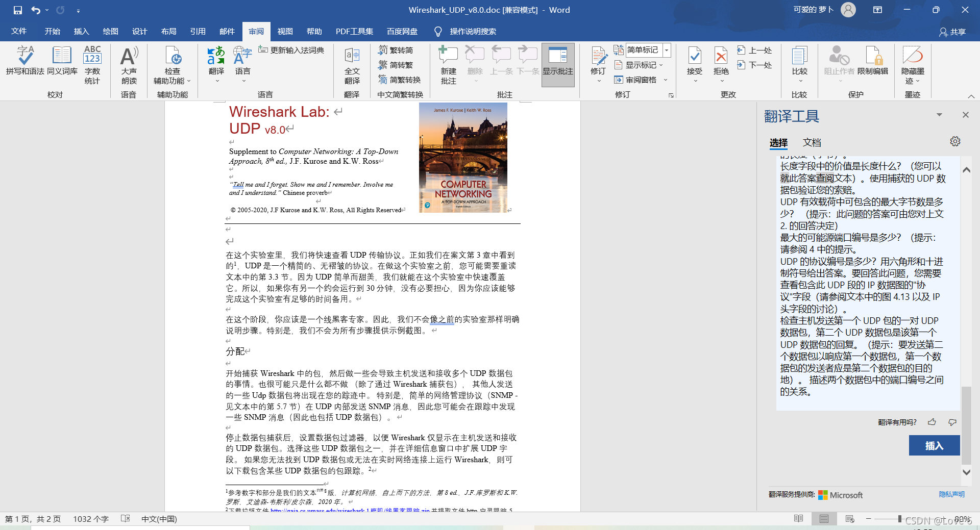The height and width of the screenshot is (530, 980).
Task: Open the Translate (翻译) button
Action: click(216, 64)
